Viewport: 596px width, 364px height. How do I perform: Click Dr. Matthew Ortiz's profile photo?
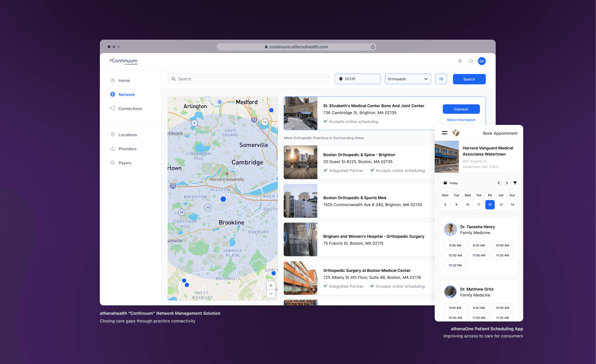[x=450, y=292]
